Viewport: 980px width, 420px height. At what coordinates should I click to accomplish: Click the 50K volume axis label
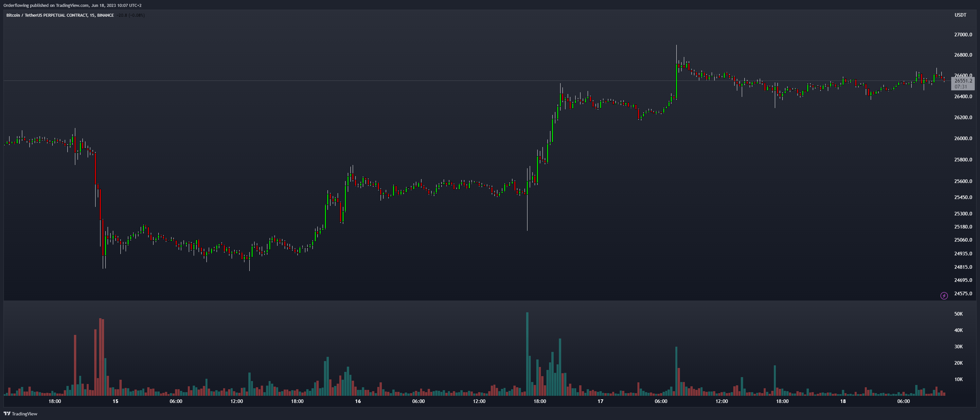click(958, 314)
